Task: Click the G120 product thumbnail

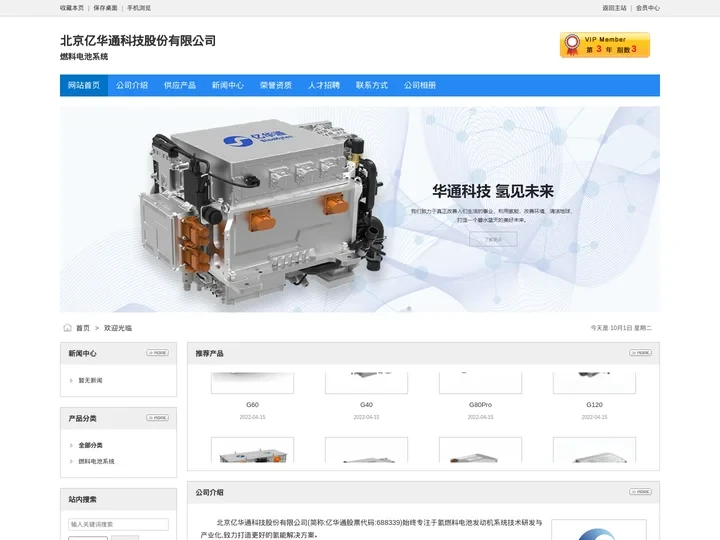Action: pos(594,383)
